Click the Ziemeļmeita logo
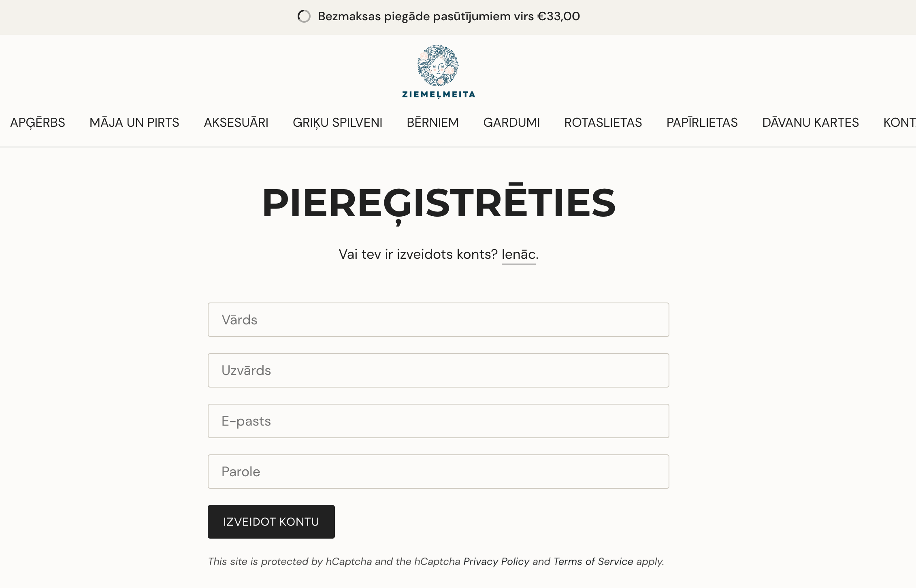This screenshot has height=588, width=916. click(x=438, y=71)
